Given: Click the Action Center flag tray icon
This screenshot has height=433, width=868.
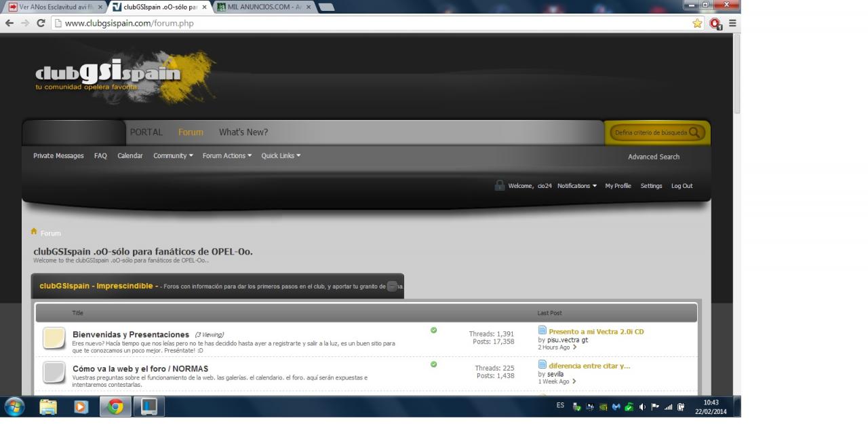Looking at the screenshot, I should (x=655, y=407).
